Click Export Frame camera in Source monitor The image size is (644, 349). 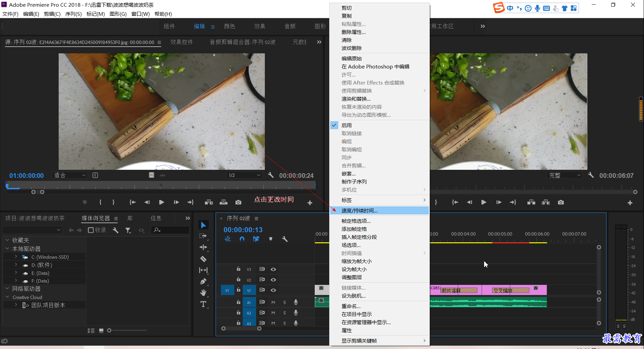tap(238, 202)
